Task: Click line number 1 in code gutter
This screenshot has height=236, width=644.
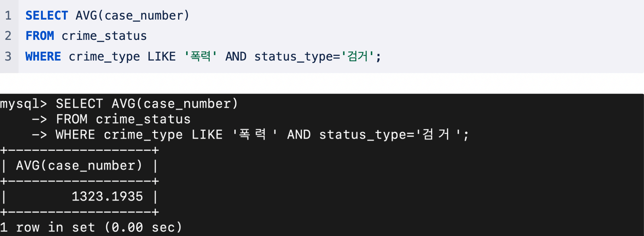Action: click(8, 16)
